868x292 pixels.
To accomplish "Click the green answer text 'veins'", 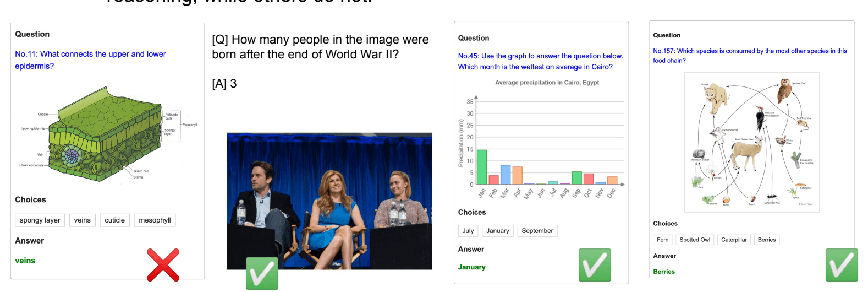I will pyautogui.click(x=25, y=261).
